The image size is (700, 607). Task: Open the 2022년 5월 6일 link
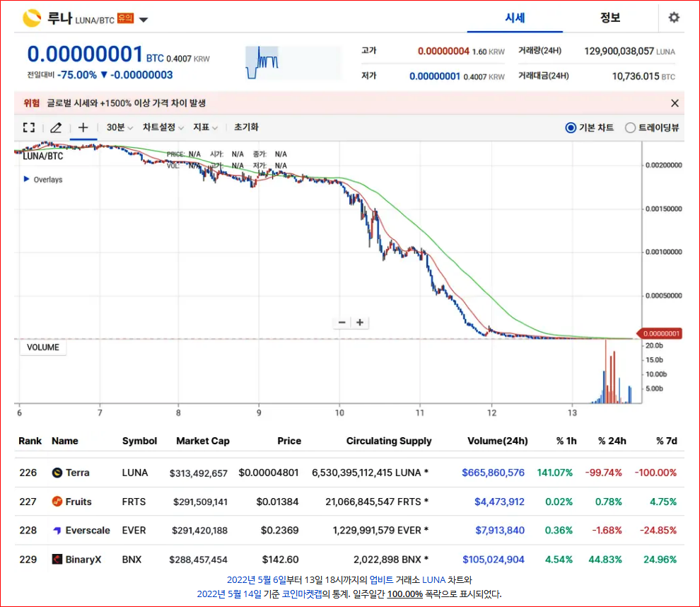pyautogui.click(x=256, y=579)
